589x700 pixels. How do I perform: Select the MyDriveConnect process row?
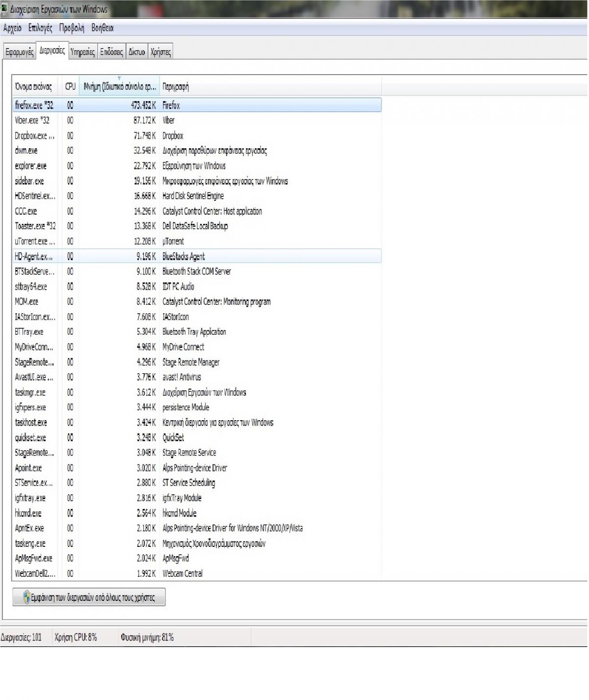[x=197, y=347]
